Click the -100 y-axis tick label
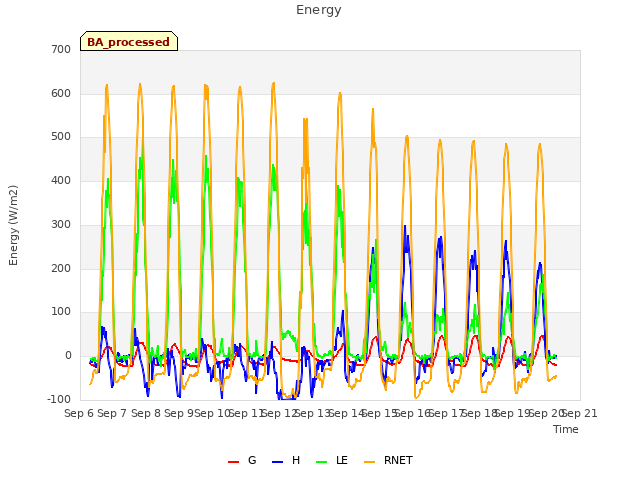The height and width of the screenshot is (480, 640). click(x=59, y=399)
